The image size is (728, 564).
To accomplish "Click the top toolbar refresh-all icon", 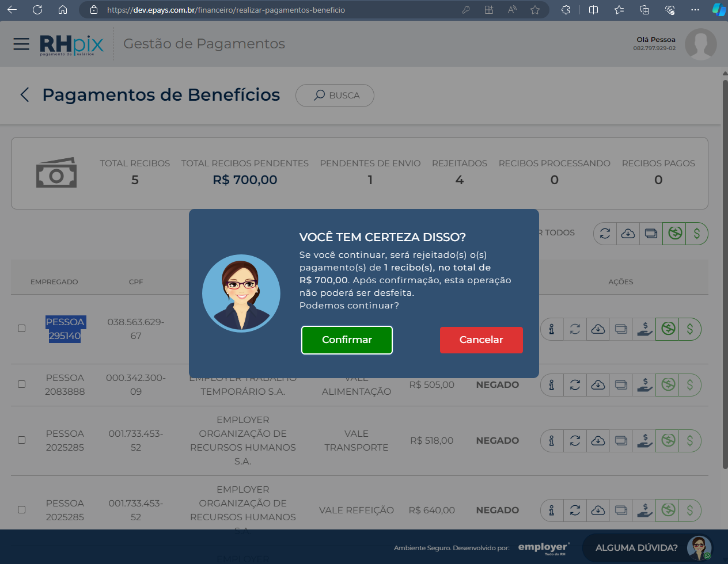I will pos(605,234).
